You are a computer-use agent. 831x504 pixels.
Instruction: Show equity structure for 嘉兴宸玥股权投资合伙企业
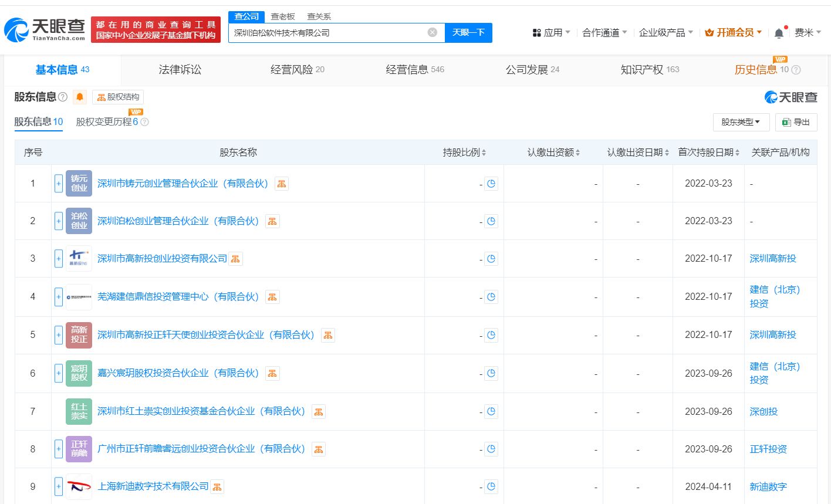(272, 373)
